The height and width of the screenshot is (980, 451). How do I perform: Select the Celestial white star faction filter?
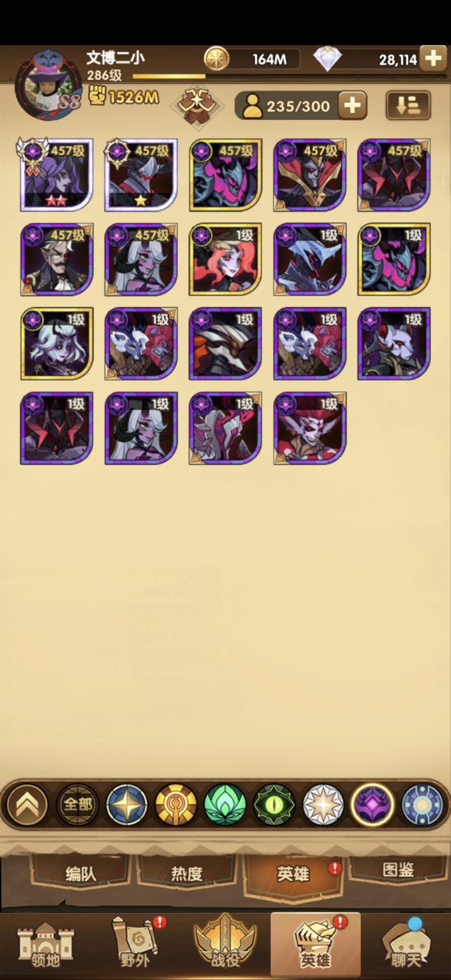click(x=323, y=804)
